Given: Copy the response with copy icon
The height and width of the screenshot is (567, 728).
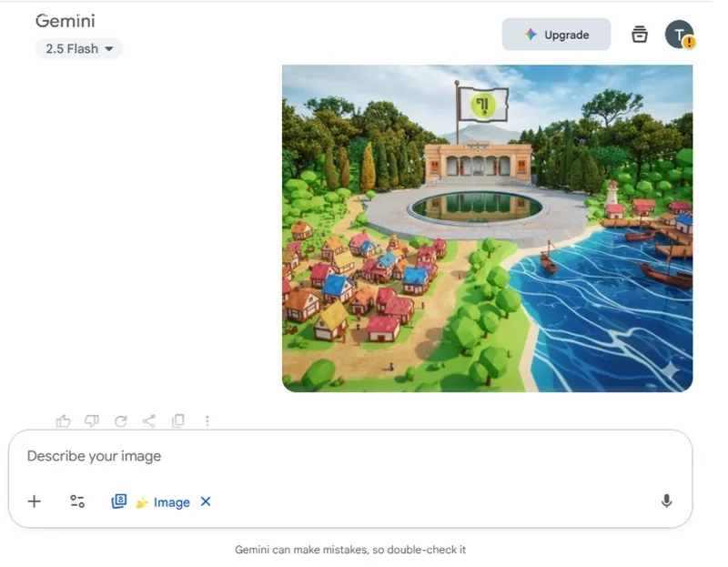Looking at the screenshot, I should [178, 420].
